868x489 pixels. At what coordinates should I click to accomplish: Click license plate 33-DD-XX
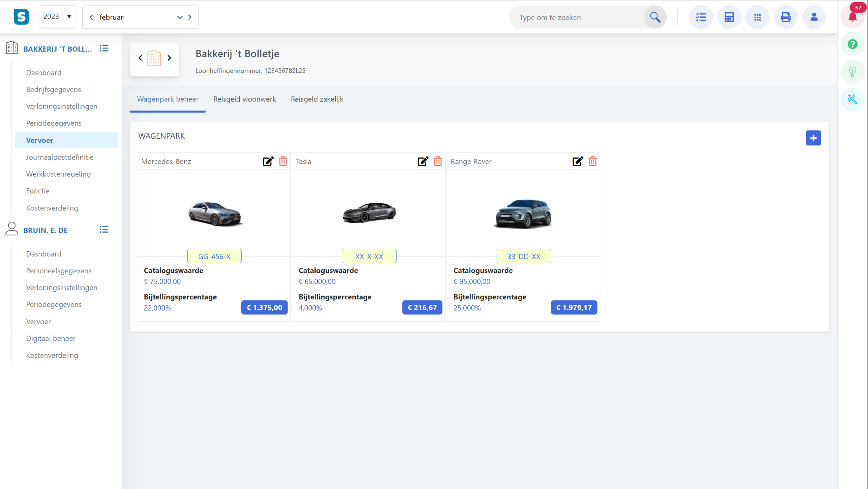(524, 256)
